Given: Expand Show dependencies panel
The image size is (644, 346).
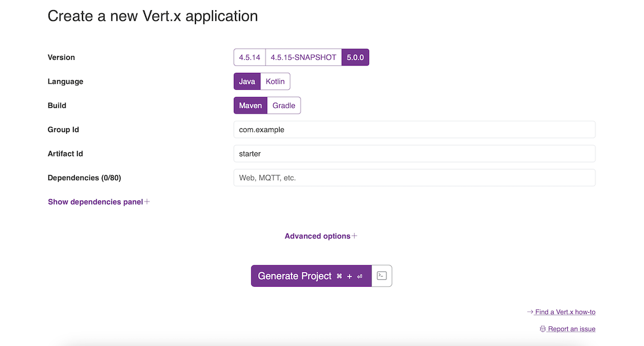Looking at the screenshot, I should [x=98, y=202].
